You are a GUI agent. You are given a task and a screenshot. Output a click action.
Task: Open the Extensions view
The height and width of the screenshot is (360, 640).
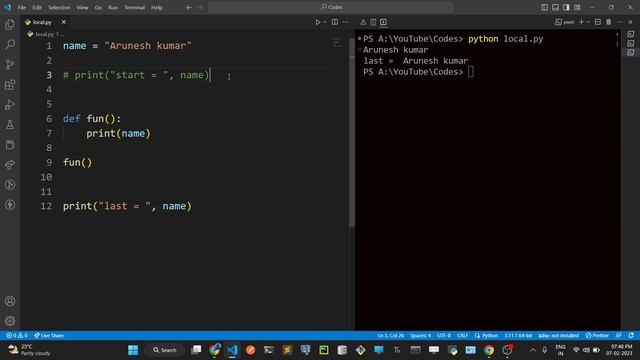tap(10, 84)
